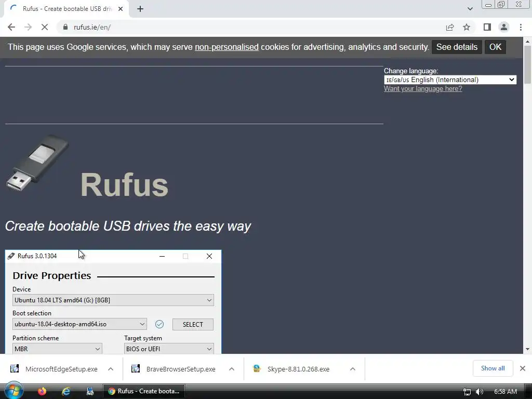This screenshot has width=532, height=399.
Task: Share this page icon
Action: pyautogui.click(x=450, y=27)
